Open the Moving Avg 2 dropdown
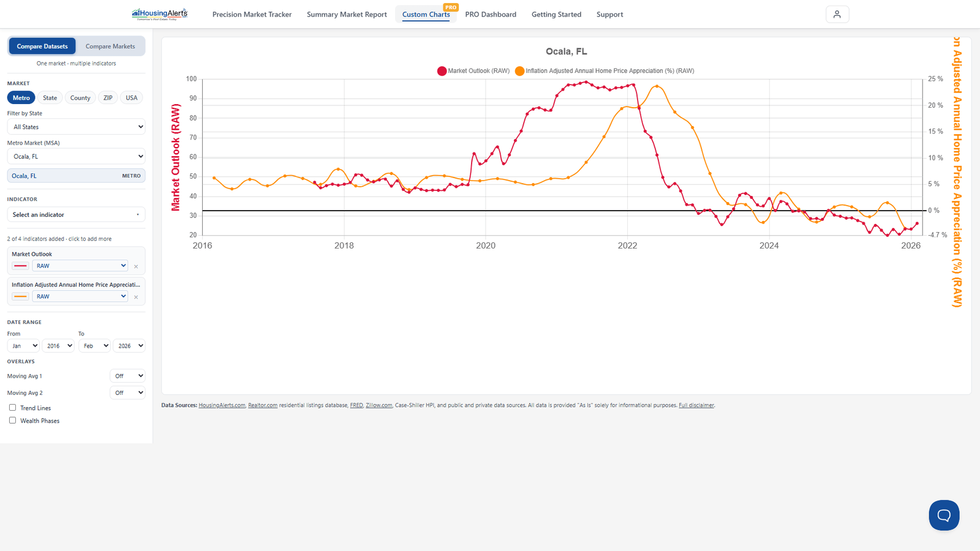Image resolution: width=980 pixels, height=551 pixels. tap(127, 392)
